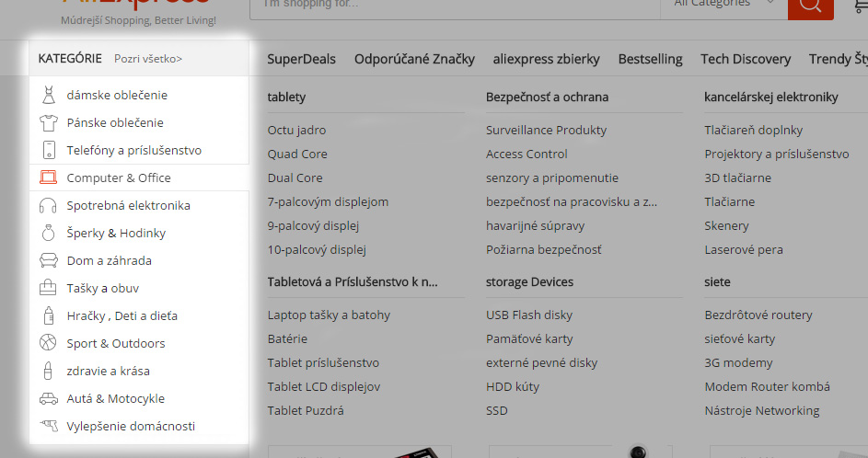Image resolution: width=868 pixels, height=458 pixels.
Task: Open the Bestselling tab
Action: 650,59
